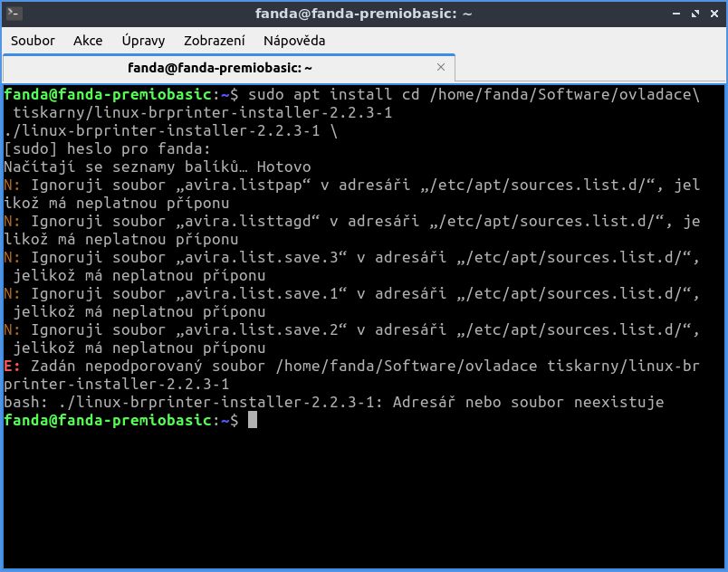
Task: Click the "[sudo] heslo pro fanda:" line
Action: point(107,149)
